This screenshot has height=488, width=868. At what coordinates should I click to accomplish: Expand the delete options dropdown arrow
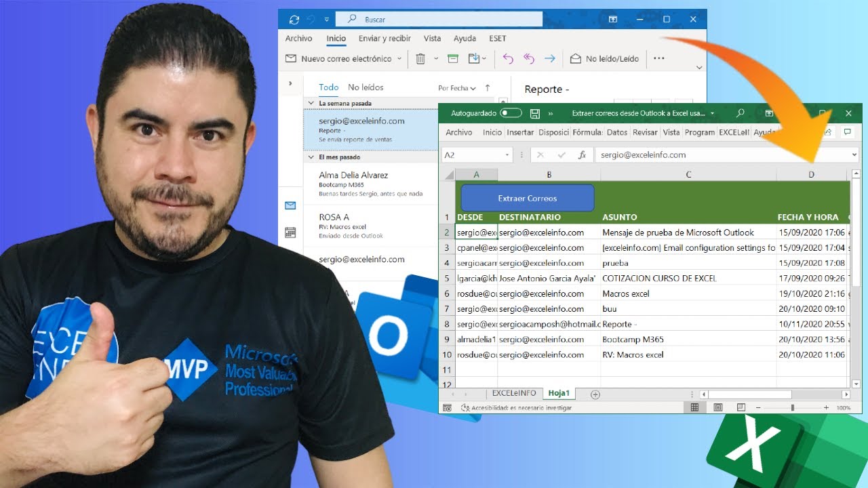click(436, 59)
